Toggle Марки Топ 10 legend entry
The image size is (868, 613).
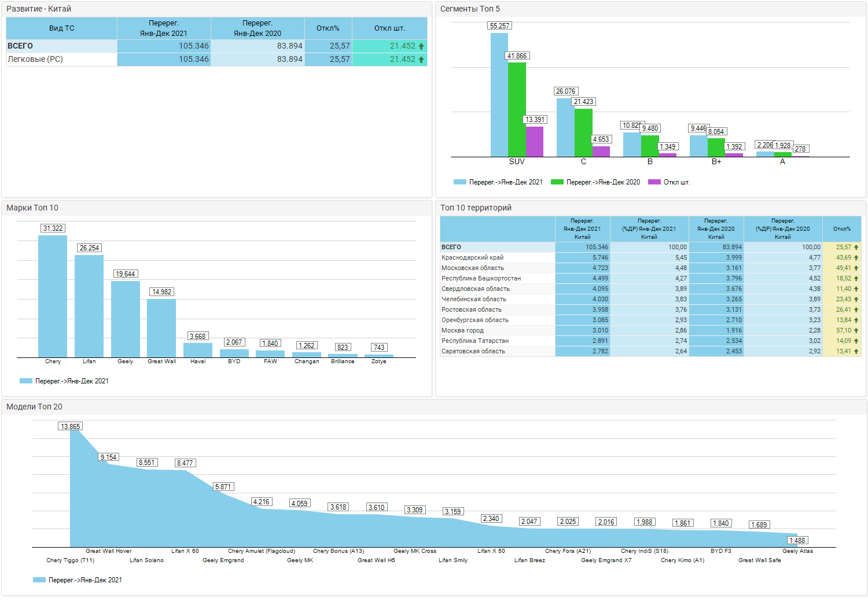coord(64,381)
